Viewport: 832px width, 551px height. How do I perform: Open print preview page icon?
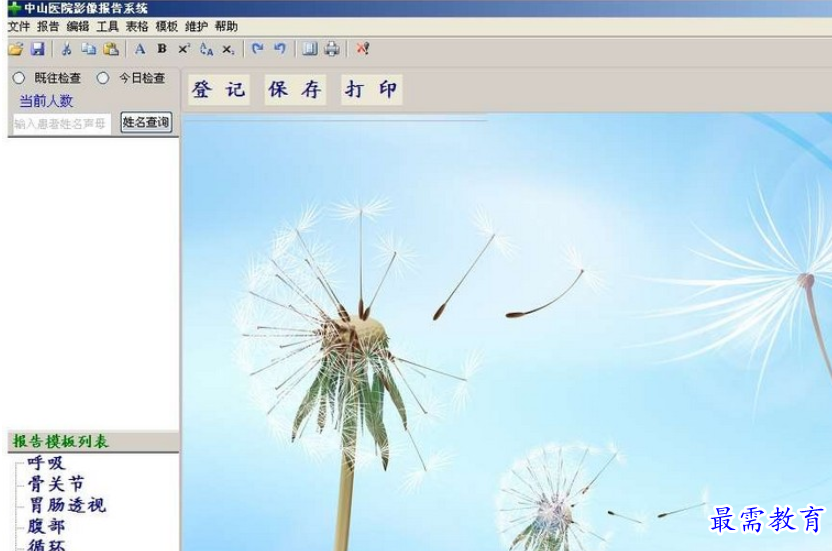310,49
